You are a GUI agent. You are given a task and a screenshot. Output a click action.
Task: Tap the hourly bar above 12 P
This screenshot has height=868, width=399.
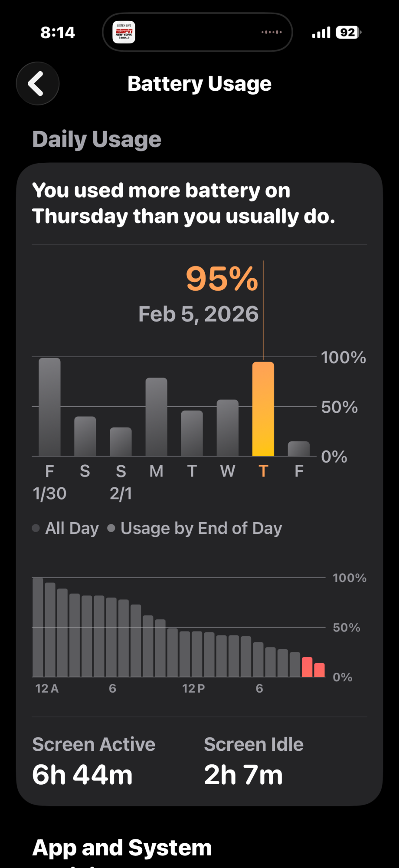point(185,654)
